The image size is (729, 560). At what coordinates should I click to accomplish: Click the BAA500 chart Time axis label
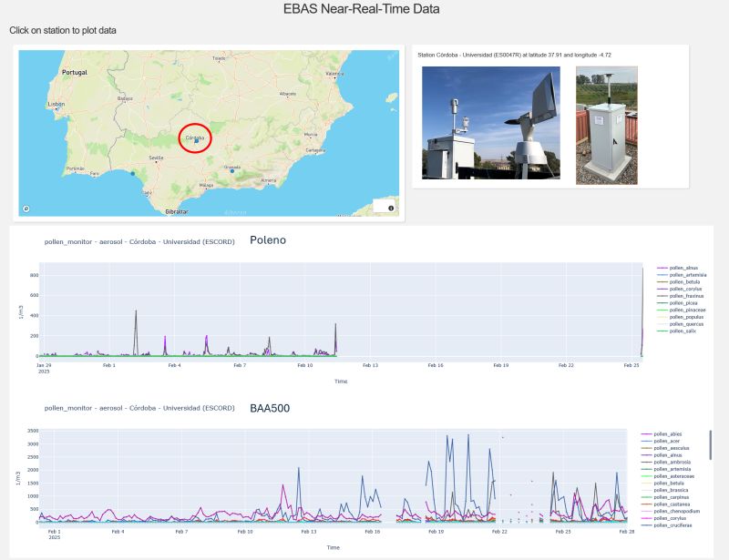pyautogui.click(x=333, y=547)
